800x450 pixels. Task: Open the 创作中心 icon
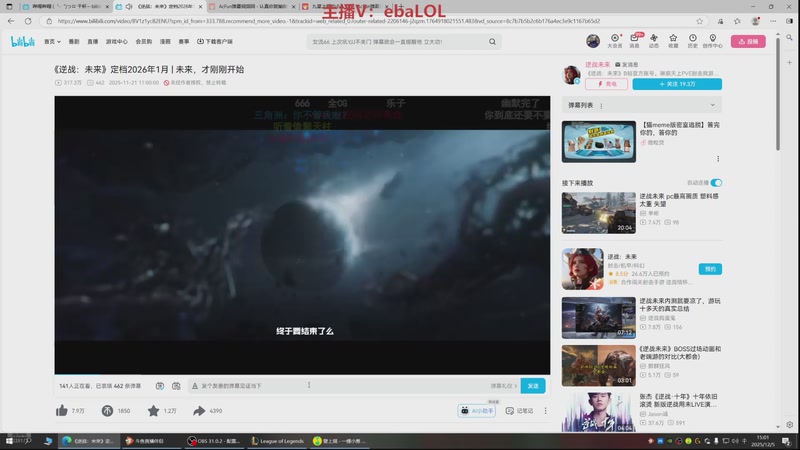(x=712, y=41)
